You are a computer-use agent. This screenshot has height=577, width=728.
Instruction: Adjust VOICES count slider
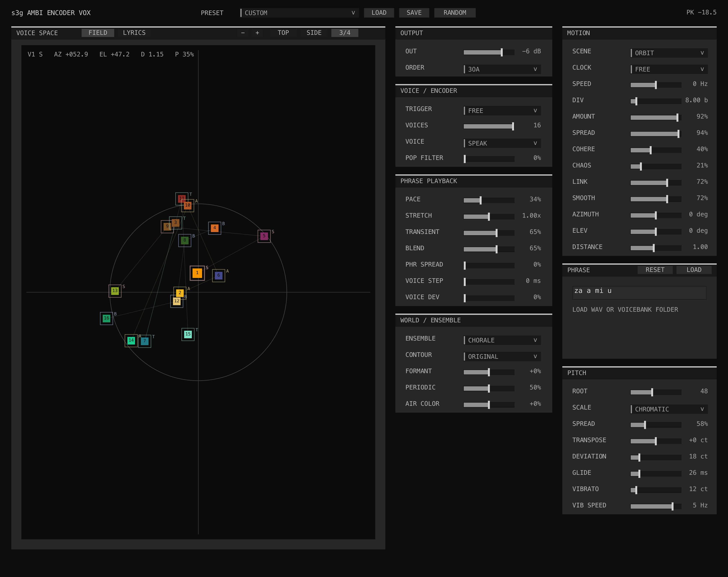click(489, 126)
